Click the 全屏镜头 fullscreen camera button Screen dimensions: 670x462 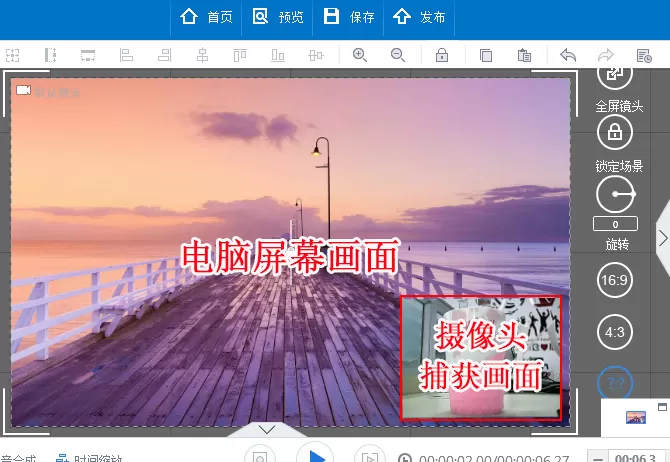pyautogui.click(x=615, y=77)
